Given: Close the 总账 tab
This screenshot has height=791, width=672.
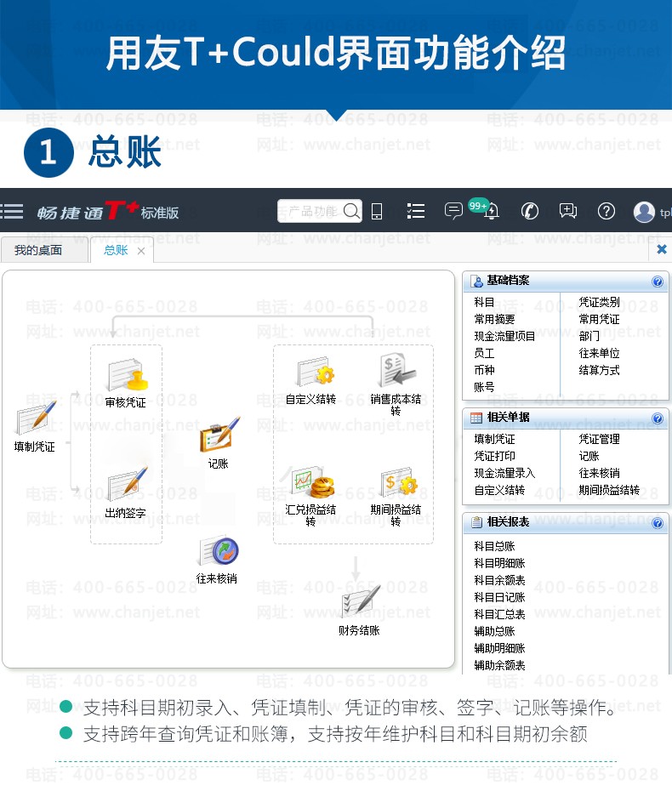Looking at the screenshot, I should [141, 251].
